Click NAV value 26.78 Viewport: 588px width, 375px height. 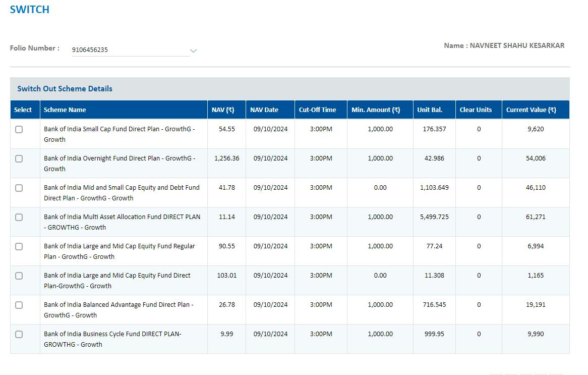pos(227,304)
